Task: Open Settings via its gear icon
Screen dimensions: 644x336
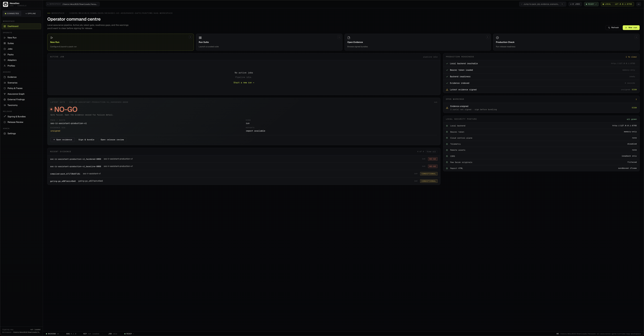Action: 5,134
